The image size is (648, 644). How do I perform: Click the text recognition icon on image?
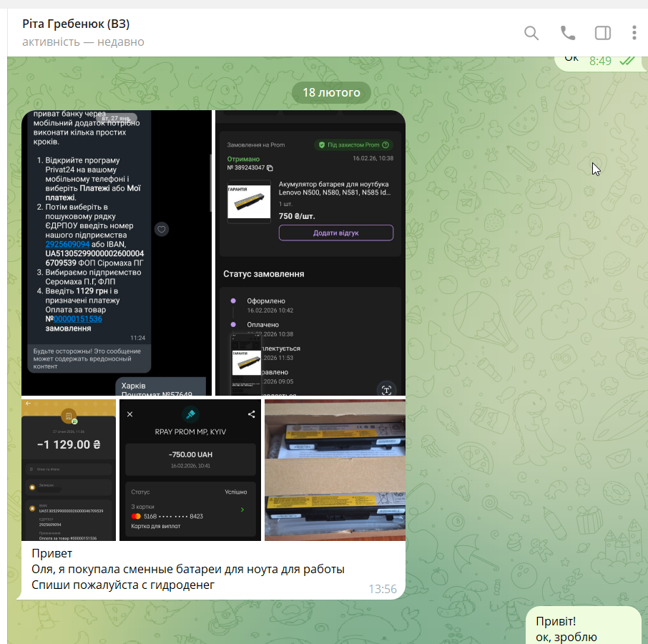coord(386,390)
